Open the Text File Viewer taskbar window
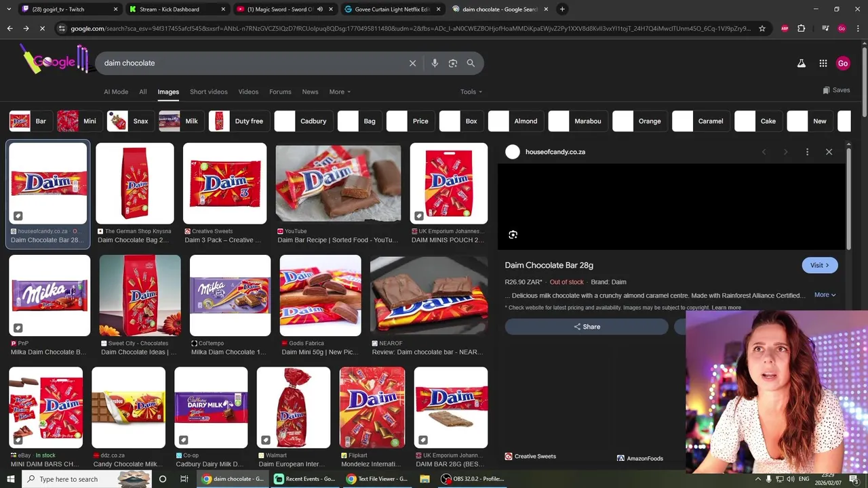This screenshot has width=868, height=488. coord(376,479)
